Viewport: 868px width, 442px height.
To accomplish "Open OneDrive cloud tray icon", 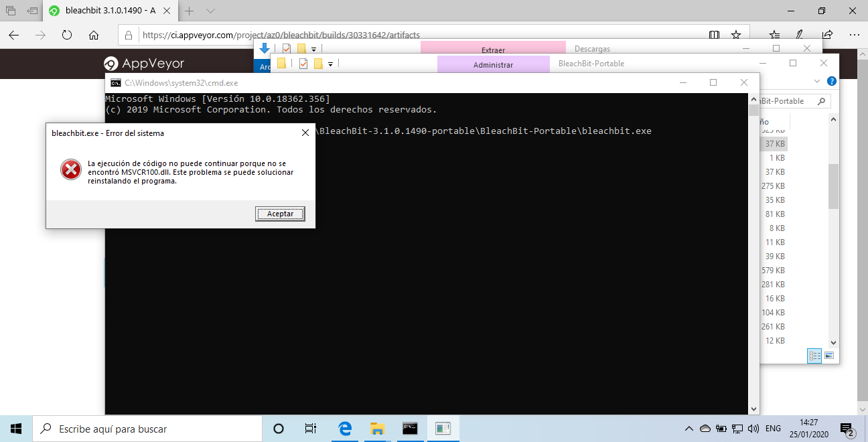I will [705, 429].
